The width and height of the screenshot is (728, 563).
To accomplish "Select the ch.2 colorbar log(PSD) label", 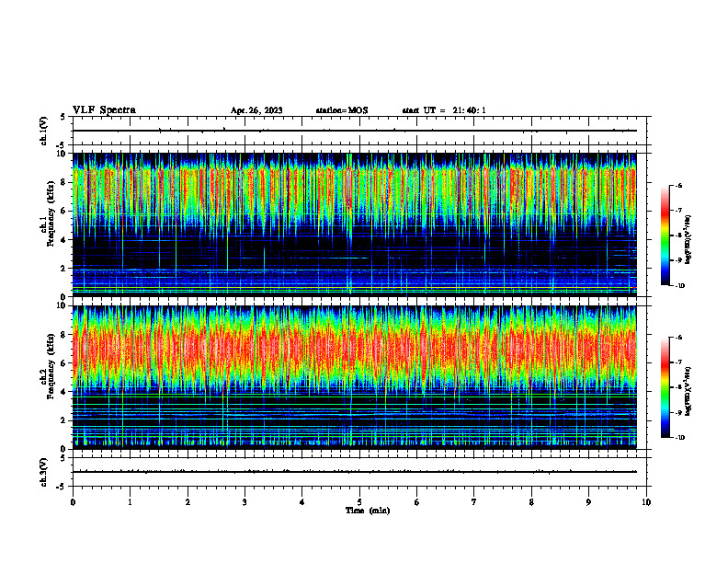I will coord(688,392).
